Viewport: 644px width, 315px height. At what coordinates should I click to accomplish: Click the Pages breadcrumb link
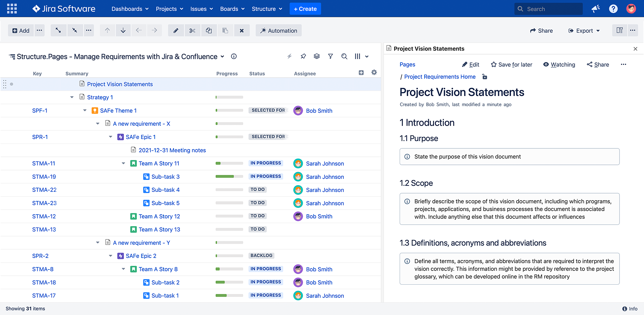point(407,64)
